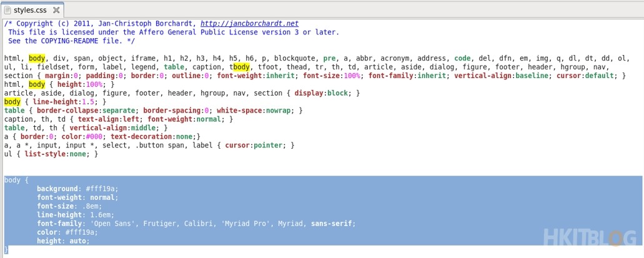The width and height of the screenshot is (644, 258).
Task: Click the highlighted 'tbody' selector
Action: (240, 67)
